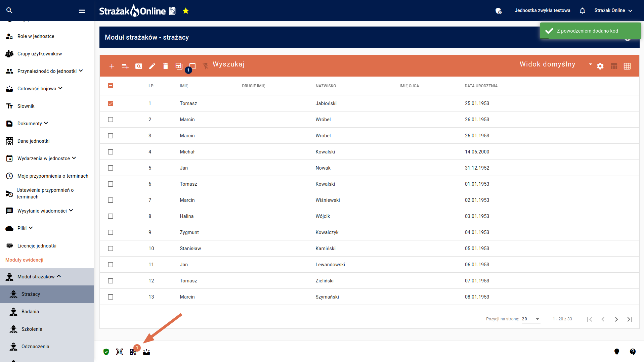Image resolution: width=644 pixels, height=362 pixels.
Task: Check the Marcin Szymański row checkbox
Action: click(111, 297)
